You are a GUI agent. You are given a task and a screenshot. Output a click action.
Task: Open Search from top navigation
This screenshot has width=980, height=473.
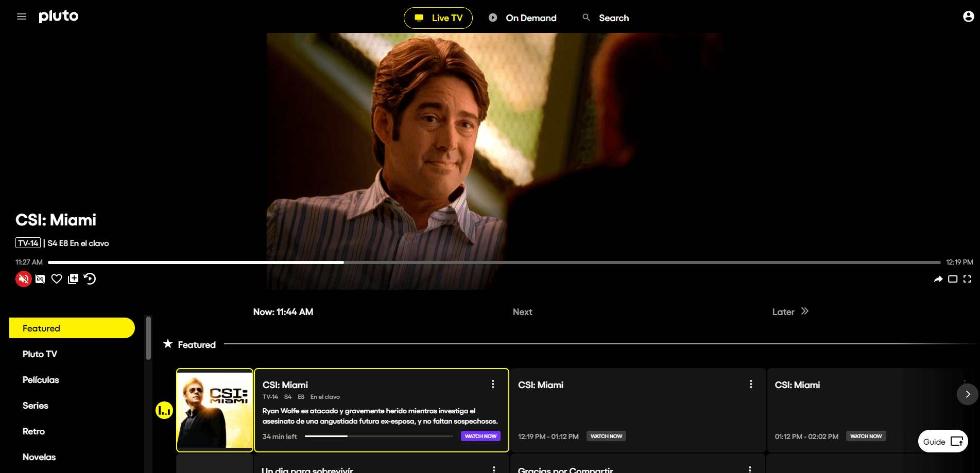(x=606, y=18)
